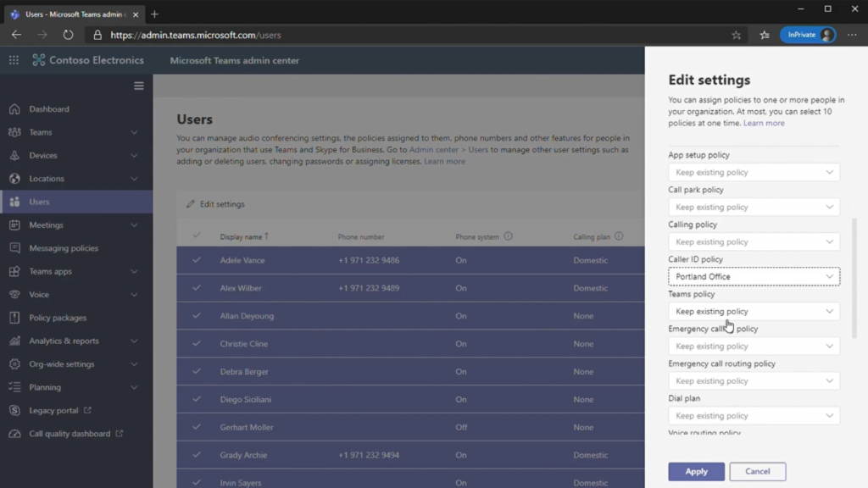Open the Teams policy dropdown
Image resolution: width=868 pixels, height=488 pixels.
[x=754, y=312]
